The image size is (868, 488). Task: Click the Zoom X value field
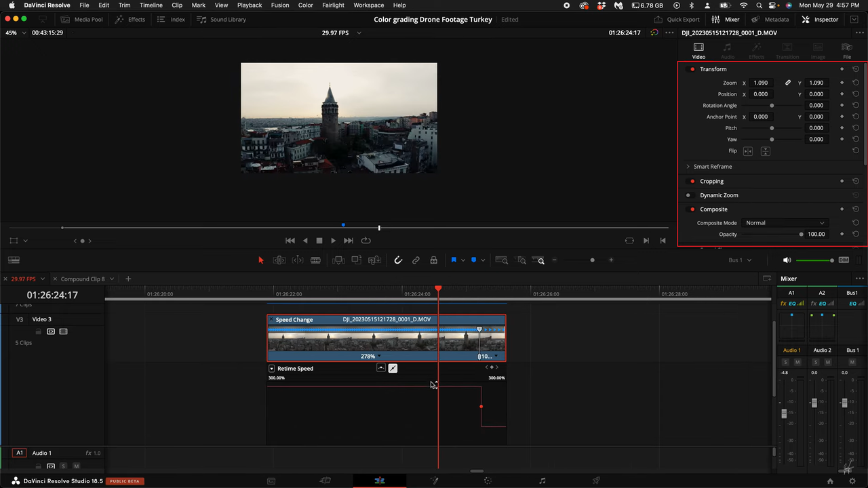[760, 82]
